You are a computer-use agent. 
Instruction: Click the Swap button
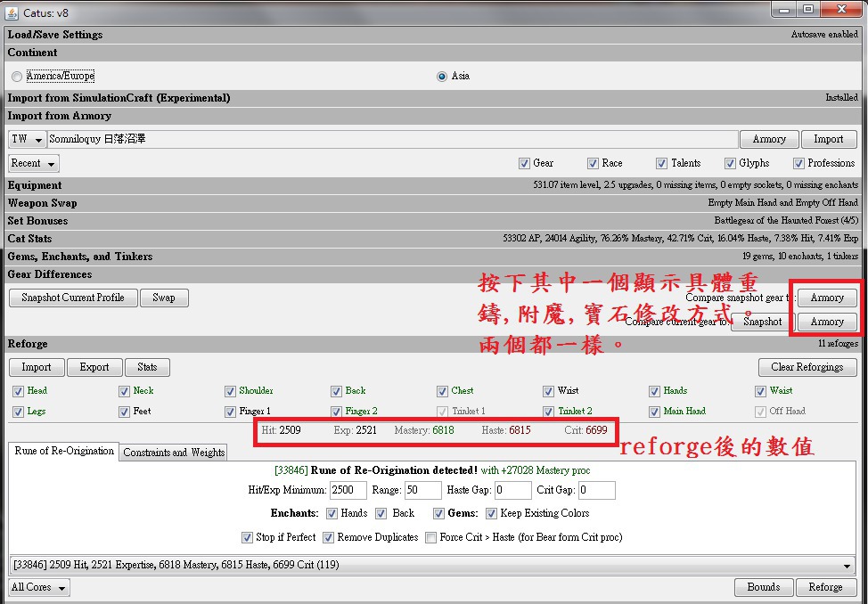pos(164,298)
